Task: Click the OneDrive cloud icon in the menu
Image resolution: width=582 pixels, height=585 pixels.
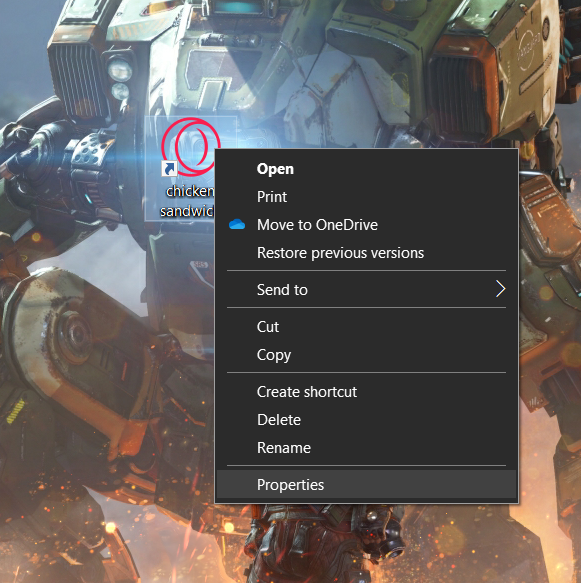Action: pyautogui.click(x=237, y=225)
